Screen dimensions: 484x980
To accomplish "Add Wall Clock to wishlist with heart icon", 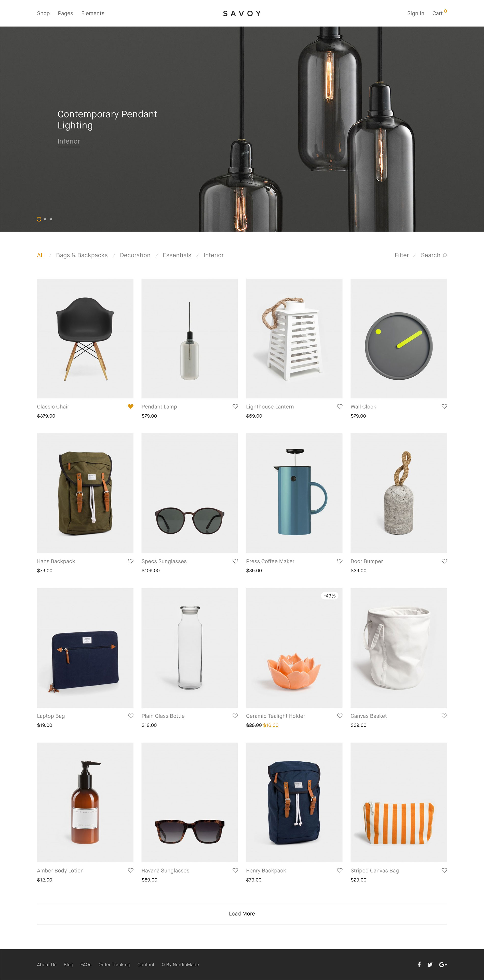I will click(x=444, y=406).
